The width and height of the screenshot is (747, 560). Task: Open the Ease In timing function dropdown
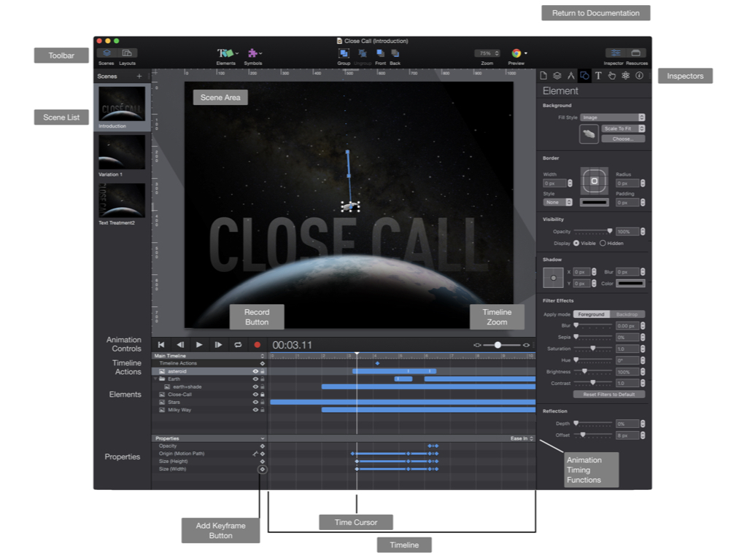(x=521, y=438)
